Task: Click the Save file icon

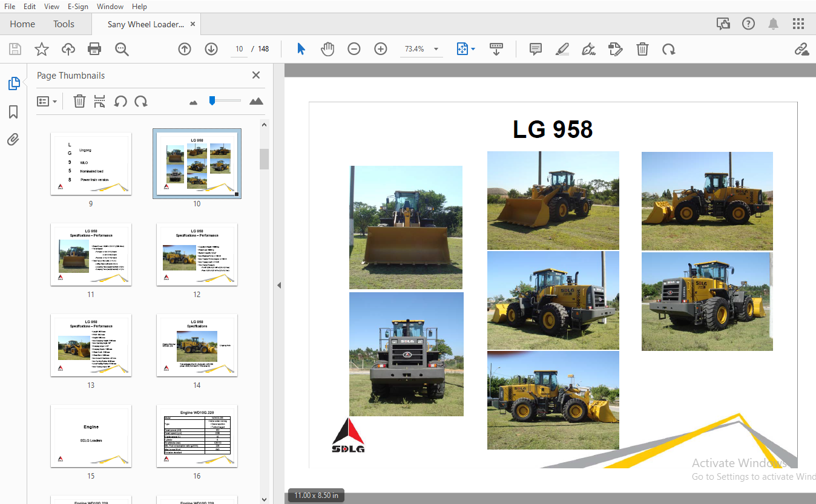Action: point(15,49)
